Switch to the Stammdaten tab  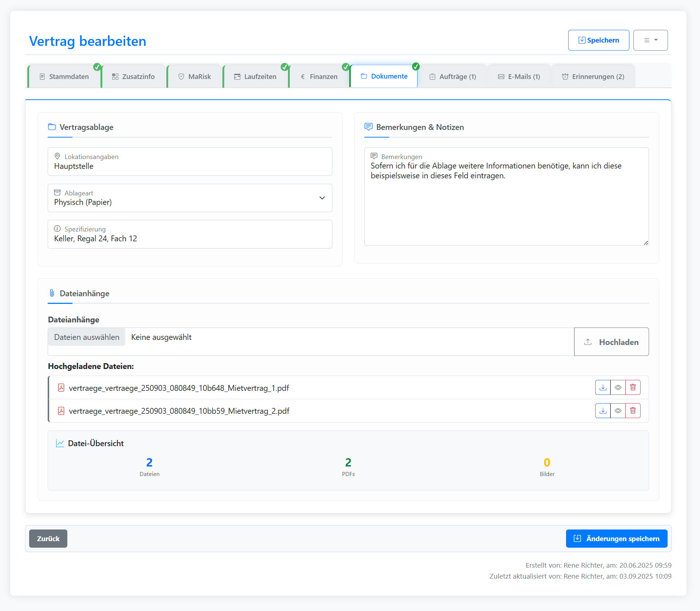tap(65, 77)
